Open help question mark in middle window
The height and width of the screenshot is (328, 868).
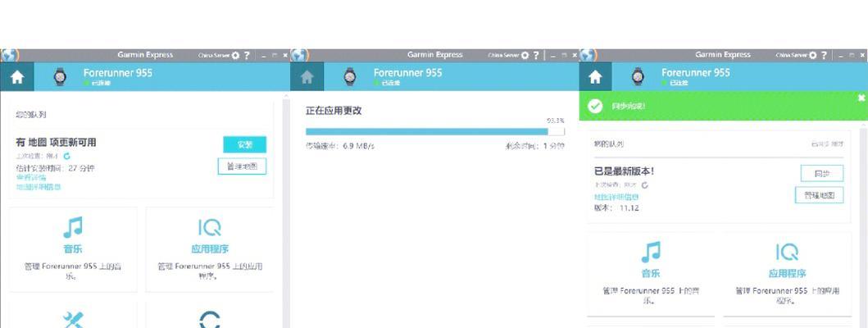click(x=536, y=56)
